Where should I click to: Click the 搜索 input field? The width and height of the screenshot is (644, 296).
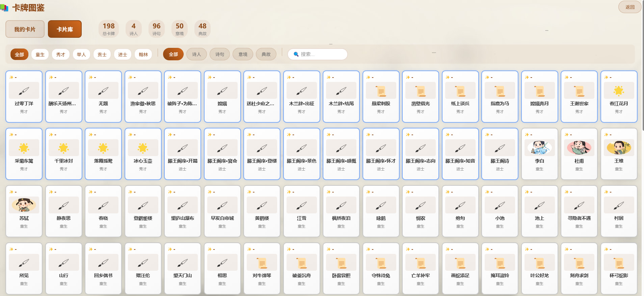(x=321, y=54)
